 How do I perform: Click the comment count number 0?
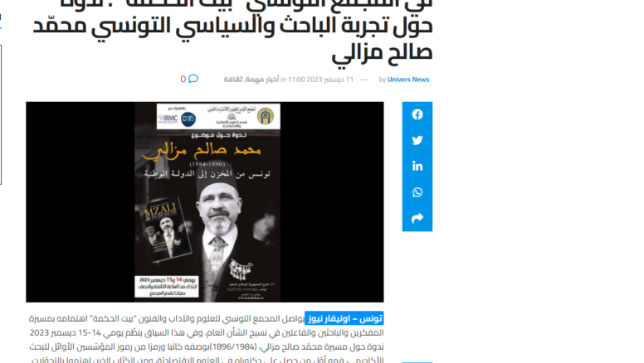click(x=183, y=80)
